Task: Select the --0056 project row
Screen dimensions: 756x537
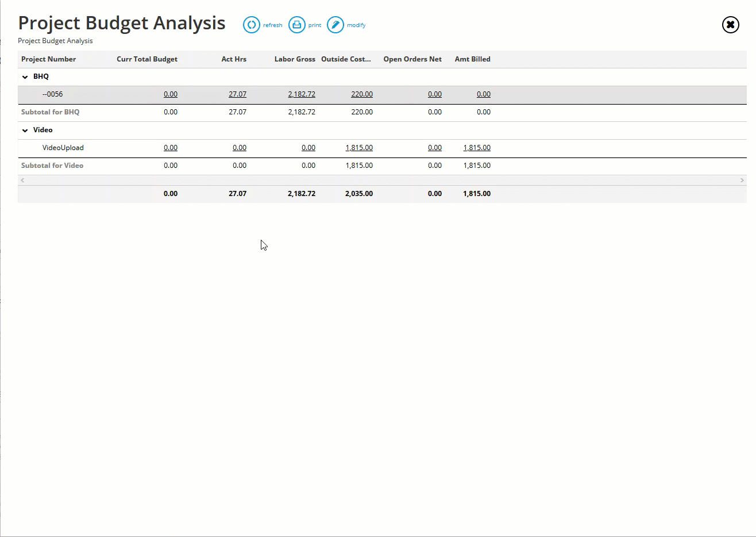Action: (382, 95)
